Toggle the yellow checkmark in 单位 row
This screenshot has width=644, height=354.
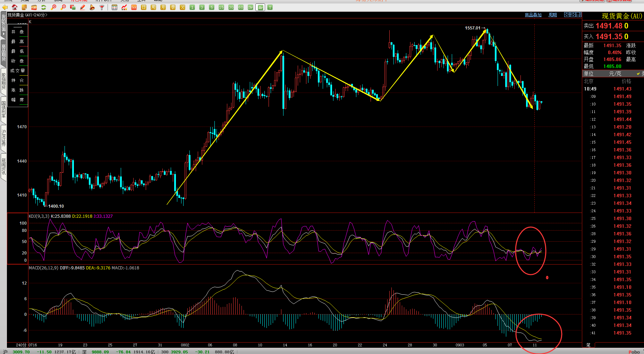click(x=638, y=74)
